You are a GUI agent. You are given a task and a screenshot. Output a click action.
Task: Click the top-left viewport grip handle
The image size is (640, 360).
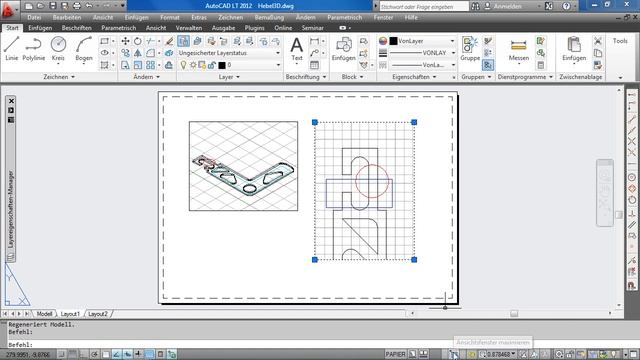pos(315,122)
